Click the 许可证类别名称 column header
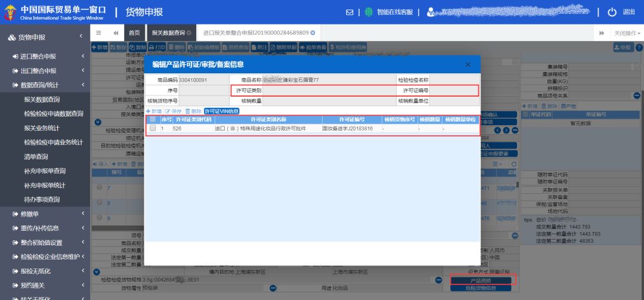This screenshot has width=644, height=300. (x=268, y=120)
